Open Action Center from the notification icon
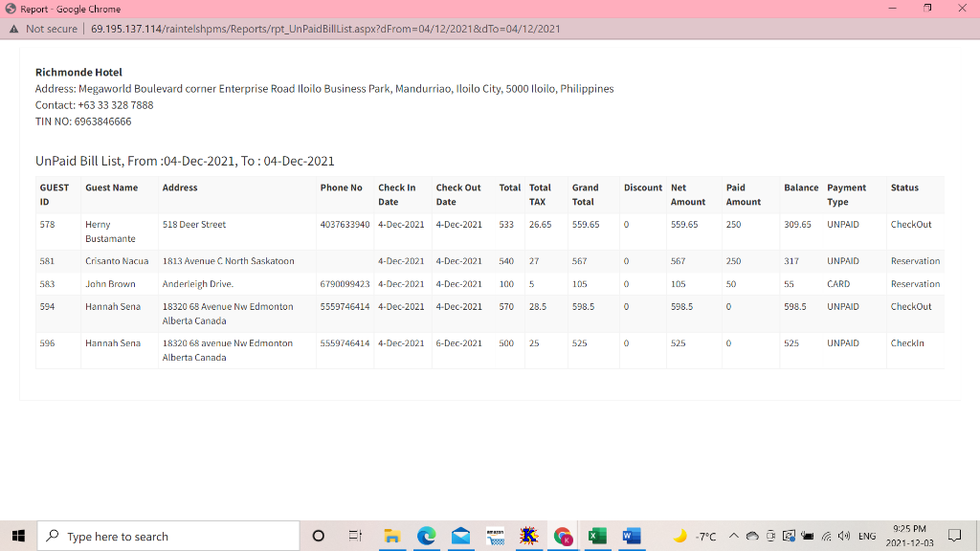The image size is (980, 551). [x=952, y=536]
